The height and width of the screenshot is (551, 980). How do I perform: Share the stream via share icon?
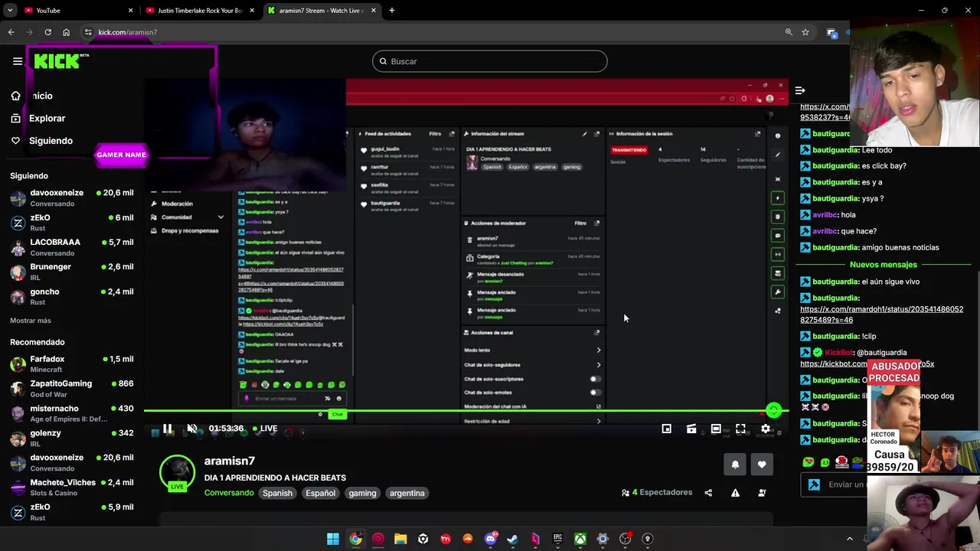[x=708, y=493]
